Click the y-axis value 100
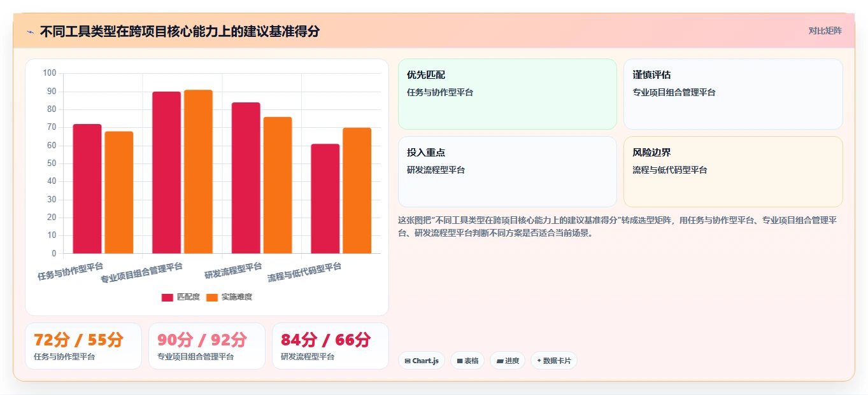This screenshot has width=868, height=395. click(x=50, y=73)
